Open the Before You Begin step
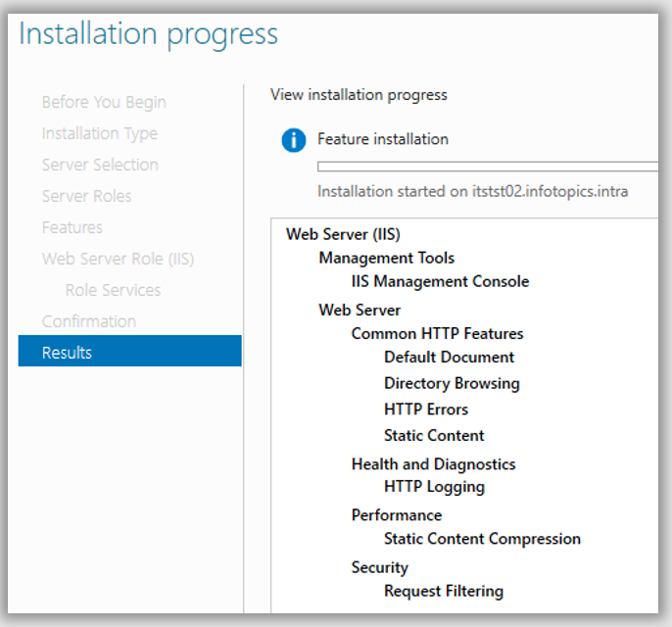Screen dimensions: 672x627 pos(104,103)
